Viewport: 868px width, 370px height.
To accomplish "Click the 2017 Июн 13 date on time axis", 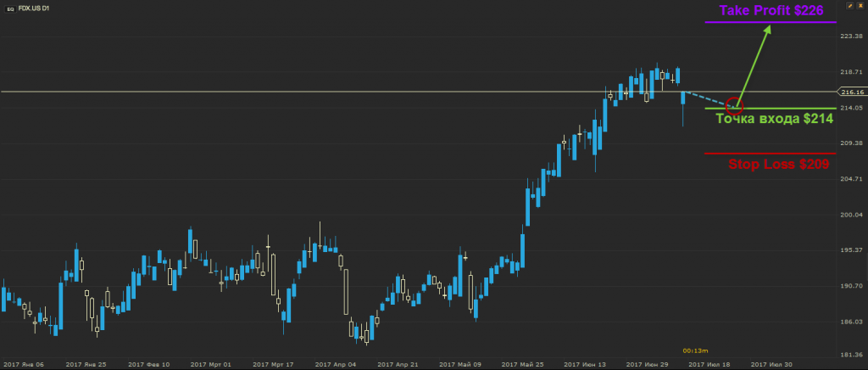I will (x=582, y=364).
